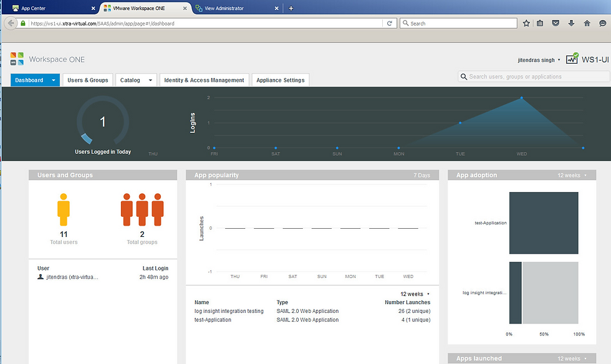The image size is (611, 364).
Task: Click the user icon beside jitendras
Action: [x=40, y=277]
